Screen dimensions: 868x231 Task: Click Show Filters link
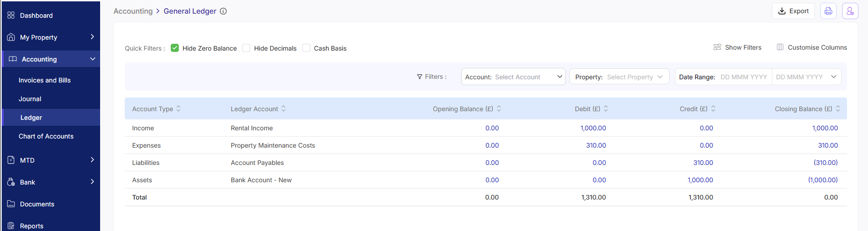pyautogui.click(x=737, y=47)
